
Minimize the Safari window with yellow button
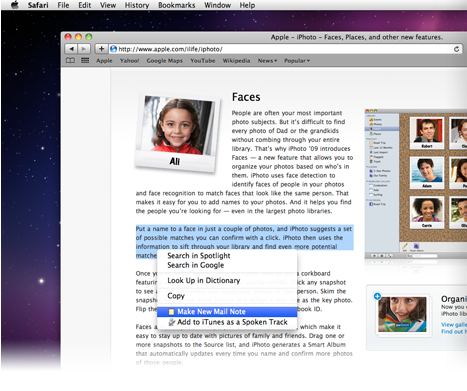78,37
